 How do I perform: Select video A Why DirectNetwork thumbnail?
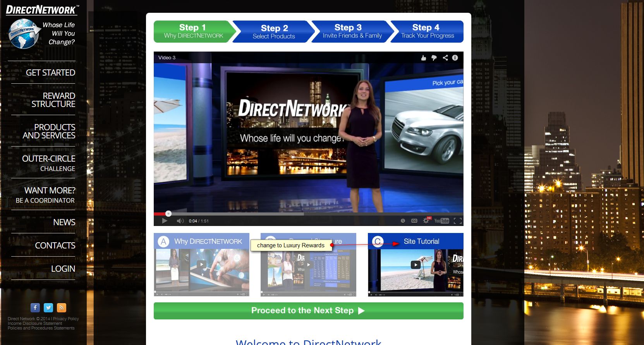point(201,265)
